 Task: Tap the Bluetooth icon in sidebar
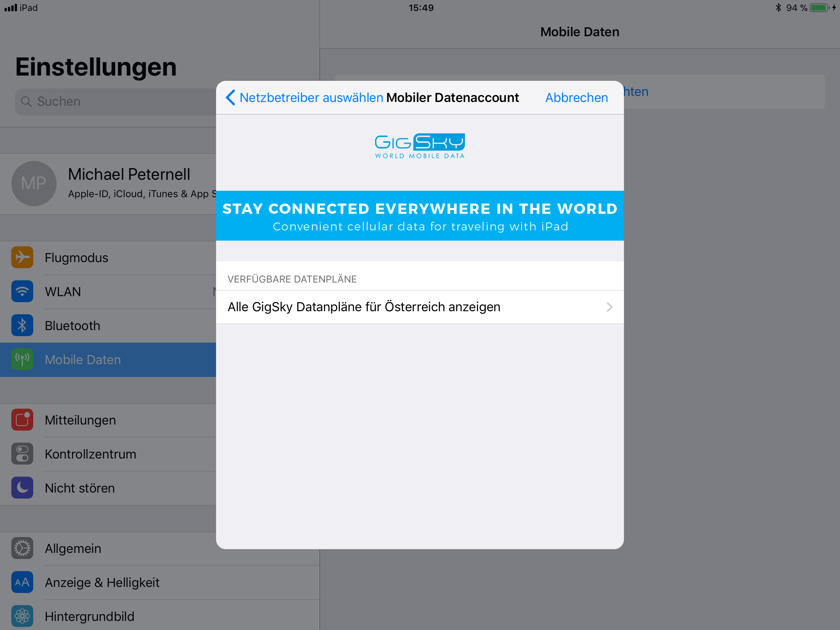pos(22,326)
